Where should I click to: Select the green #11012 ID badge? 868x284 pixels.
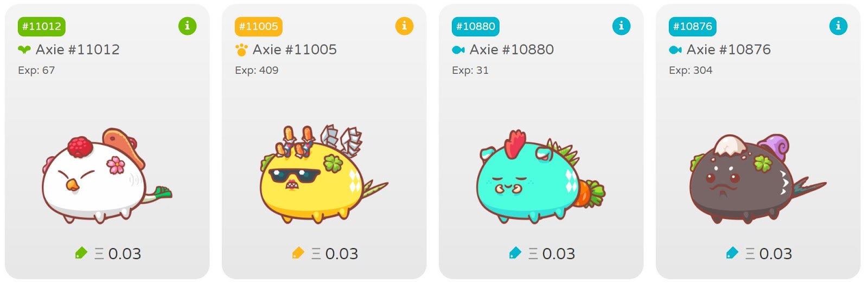coord(42,26)
